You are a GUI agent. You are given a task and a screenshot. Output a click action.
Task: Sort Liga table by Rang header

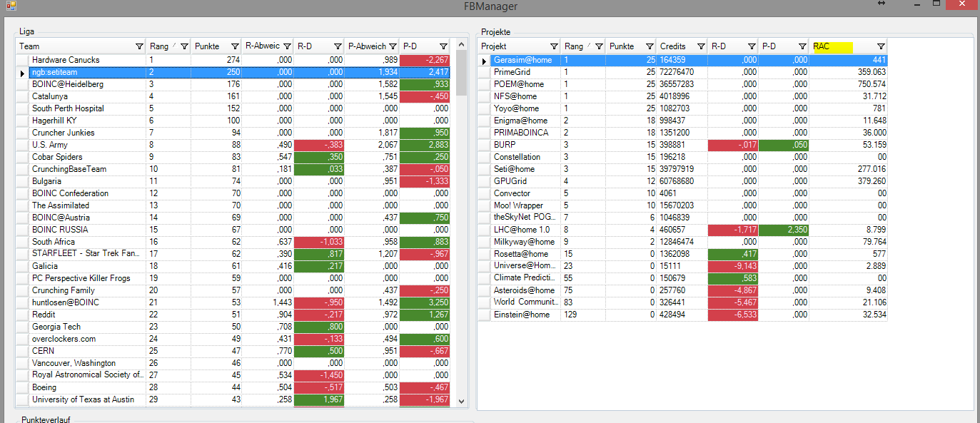pos(159,46)
